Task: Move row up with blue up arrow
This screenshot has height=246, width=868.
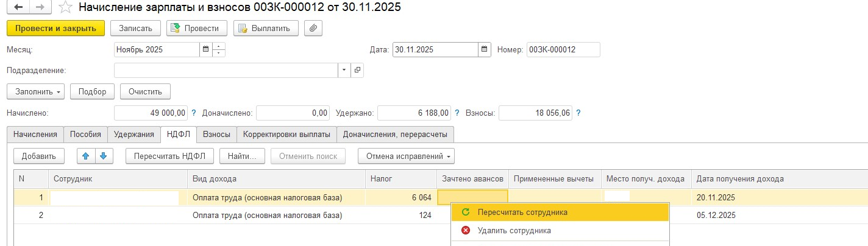Action: click(x=85, y=156)
